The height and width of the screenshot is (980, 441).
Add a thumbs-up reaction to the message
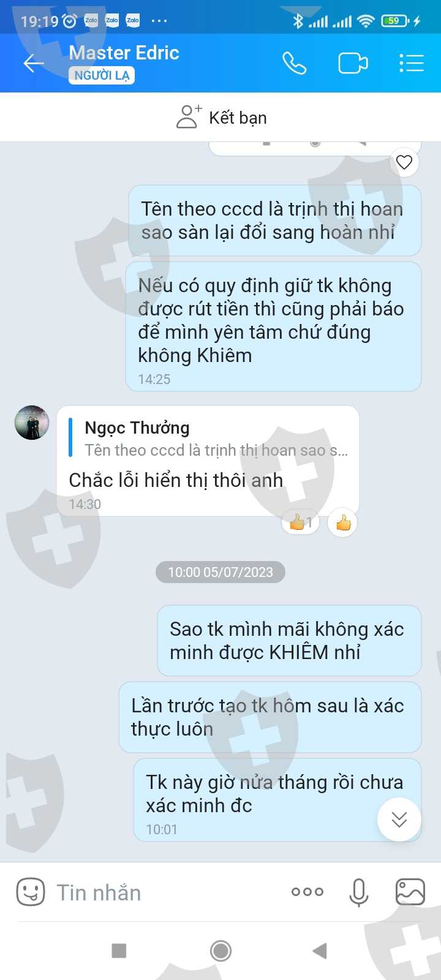coord(343,522)
